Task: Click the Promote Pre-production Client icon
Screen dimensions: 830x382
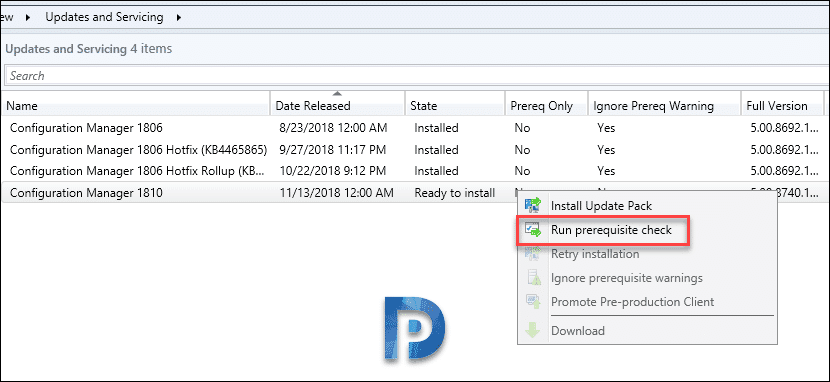Action: point(533,302)
